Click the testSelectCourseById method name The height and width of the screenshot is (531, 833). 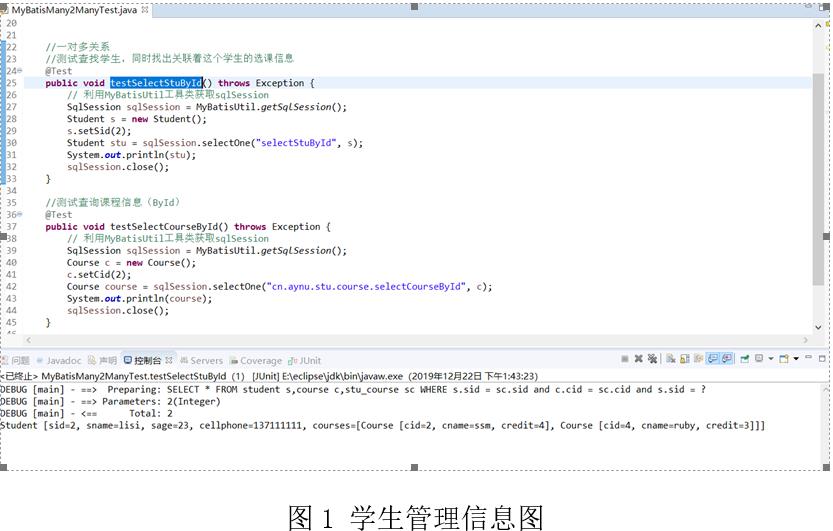(x=164, y=227)
